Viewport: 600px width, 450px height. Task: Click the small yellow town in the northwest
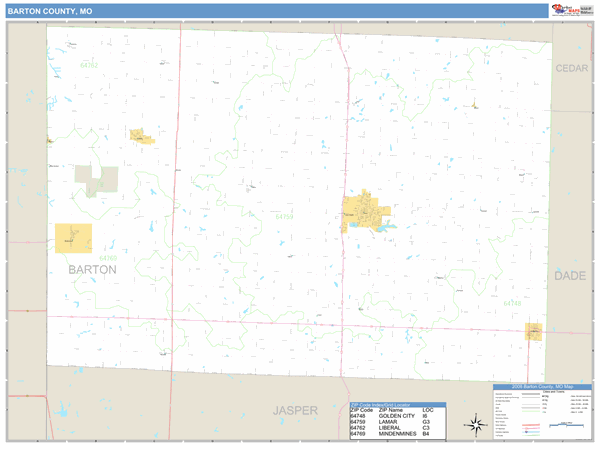point(141,135)
